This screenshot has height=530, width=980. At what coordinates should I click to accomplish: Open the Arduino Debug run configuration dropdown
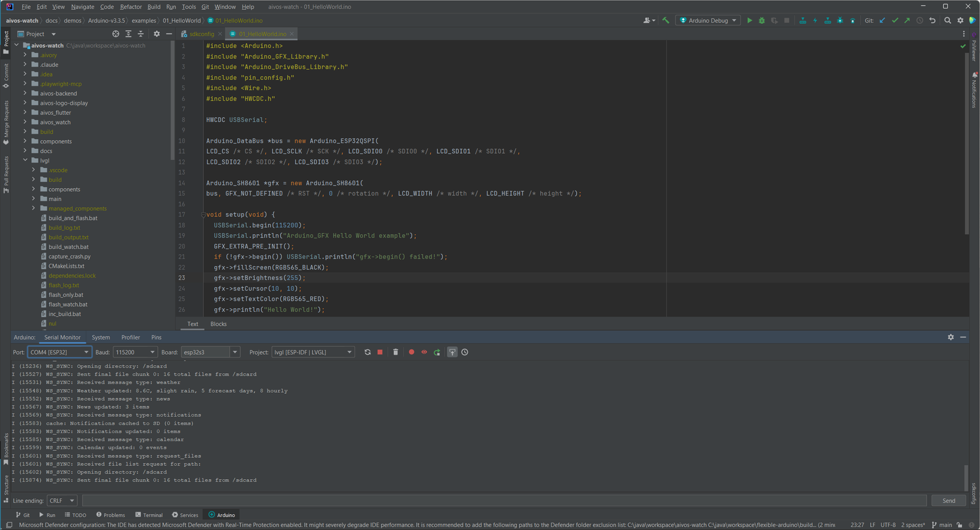tap(708, 20)
